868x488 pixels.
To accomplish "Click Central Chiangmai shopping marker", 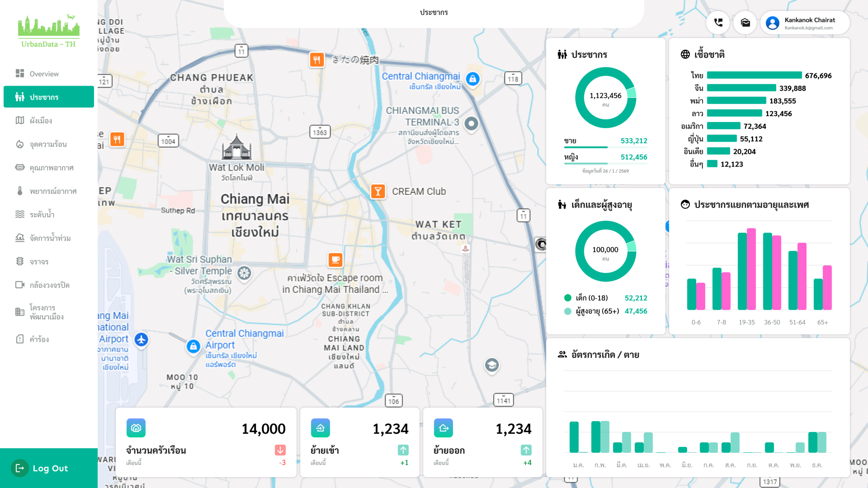I will pos(473,79).
